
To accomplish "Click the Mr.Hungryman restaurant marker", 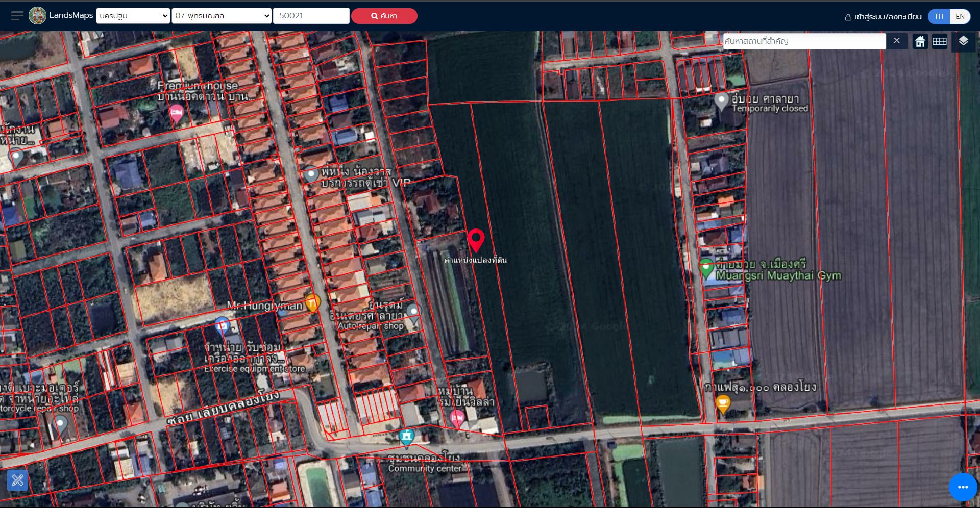I will [x=313, y=303].
